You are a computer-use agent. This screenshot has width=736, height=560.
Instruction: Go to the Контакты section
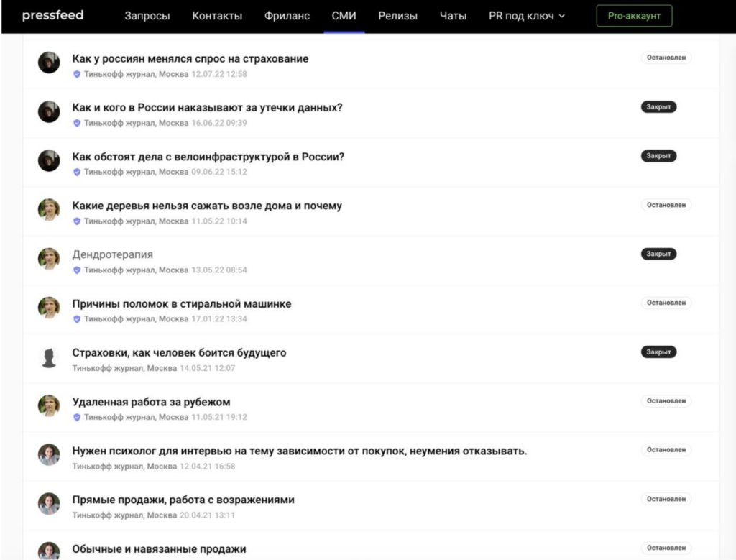pos(217,16)
